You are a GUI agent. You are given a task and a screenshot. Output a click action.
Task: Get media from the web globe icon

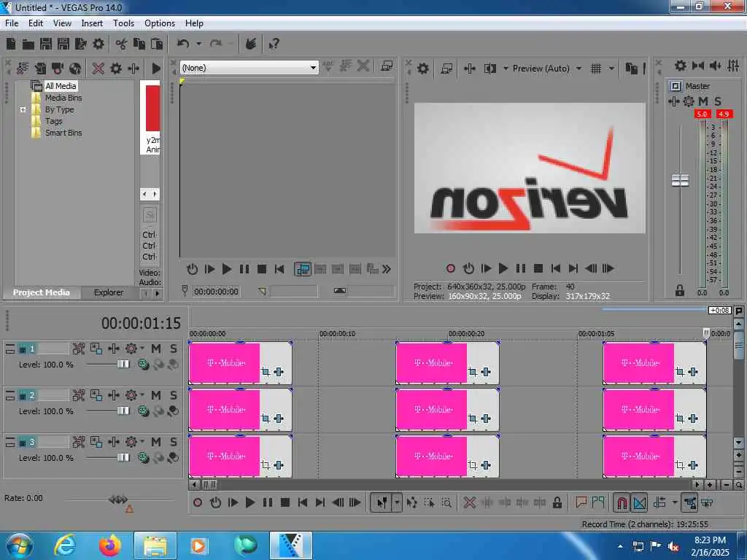(x=75, y=69)
